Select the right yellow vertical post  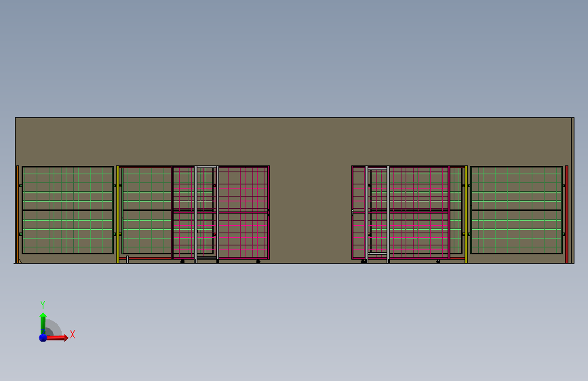point(466,214)
